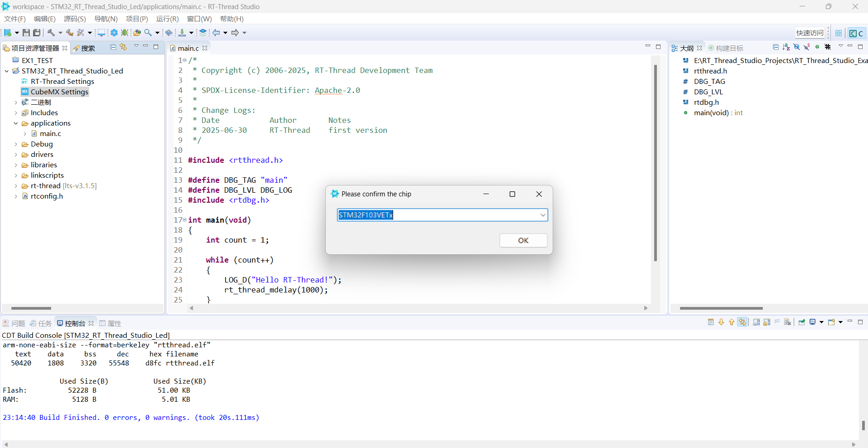Toggle console wrap lines arrows button

[x=742, y=322]
